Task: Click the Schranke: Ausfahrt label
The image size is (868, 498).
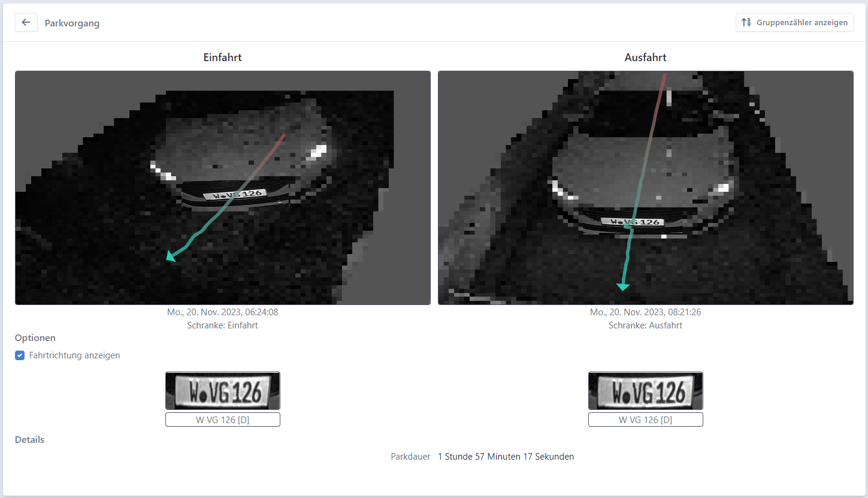Action: point(646,325)
